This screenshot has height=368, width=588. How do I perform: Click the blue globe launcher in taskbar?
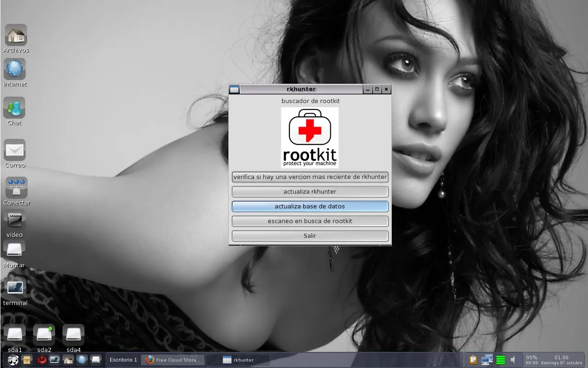(x=82, y=360)
